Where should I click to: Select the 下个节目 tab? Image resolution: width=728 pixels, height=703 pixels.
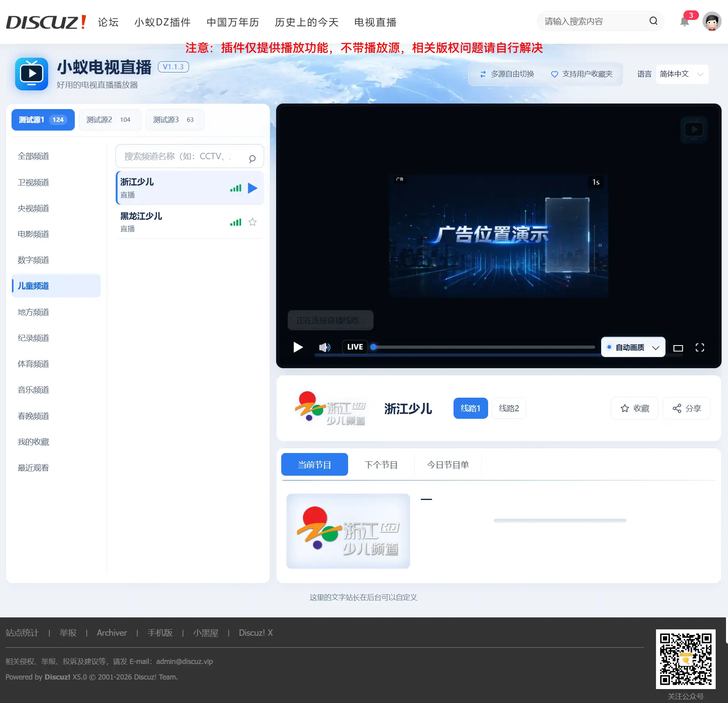[381, 465]
